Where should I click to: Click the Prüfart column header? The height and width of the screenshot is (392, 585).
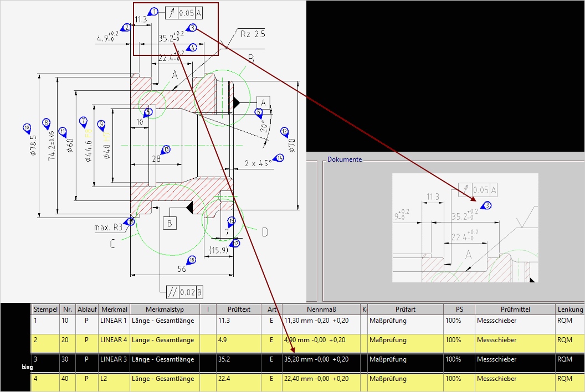pos(405,309)
